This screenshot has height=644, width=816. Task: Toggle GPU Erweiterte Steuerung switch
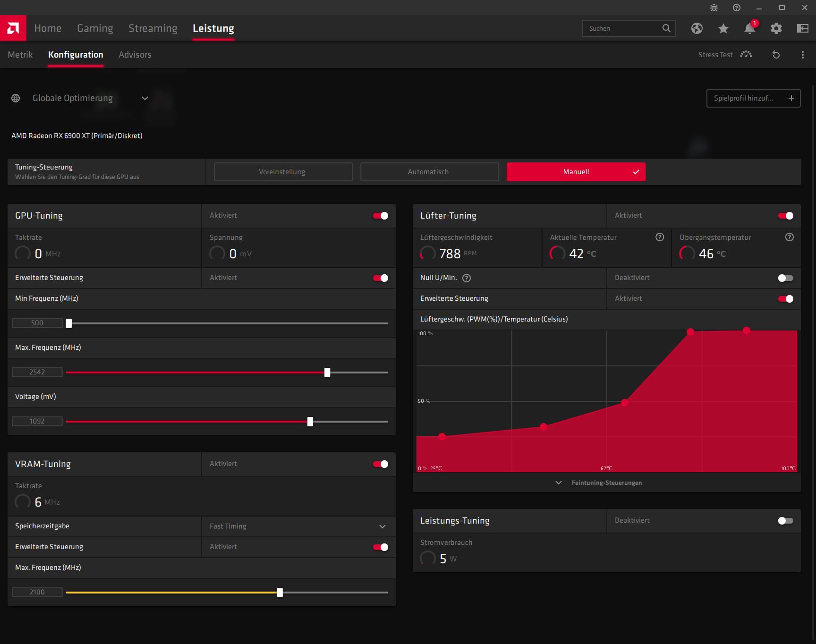tap(381, 278)
